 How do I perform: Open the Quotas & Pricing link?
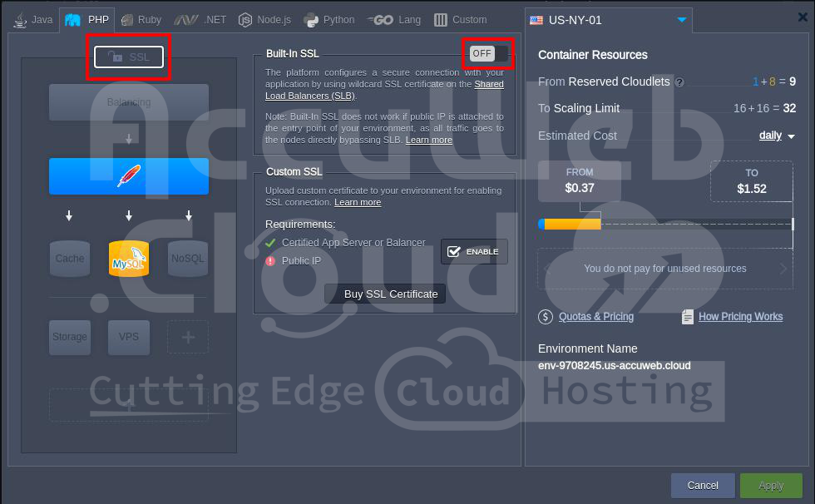coord(596,317)
